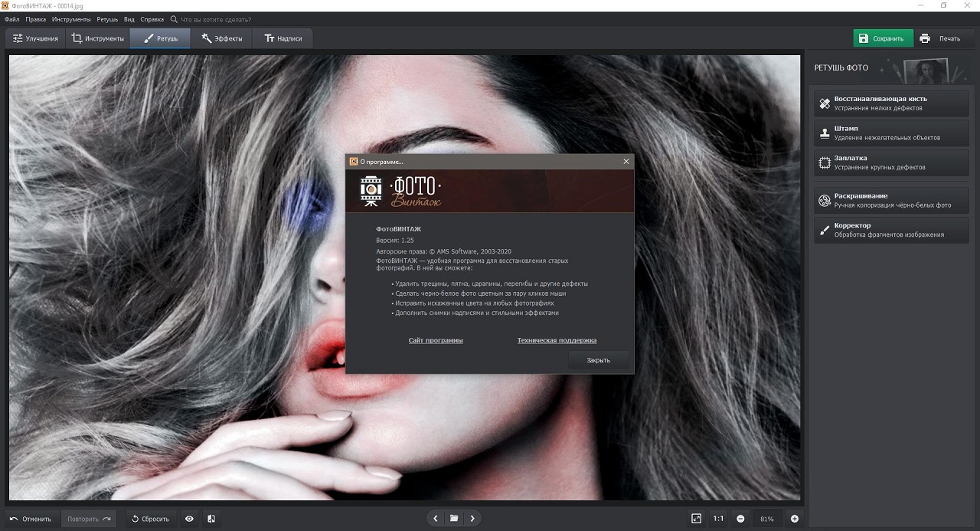The height and width of the screenshot is (531, 980).
Task: Select the Healing Brush tool (Восстанавливающая кисть)
Action: [891, 103]
